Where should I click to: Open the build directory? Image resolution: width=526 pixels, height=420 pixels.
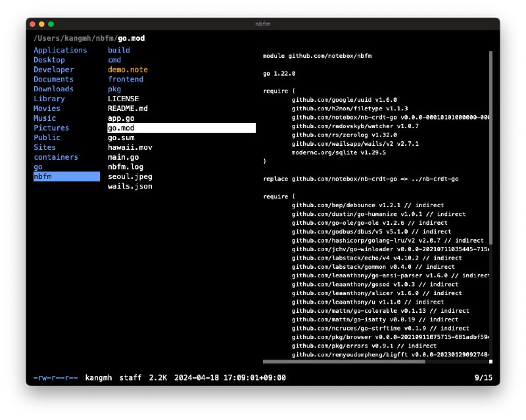119,50
